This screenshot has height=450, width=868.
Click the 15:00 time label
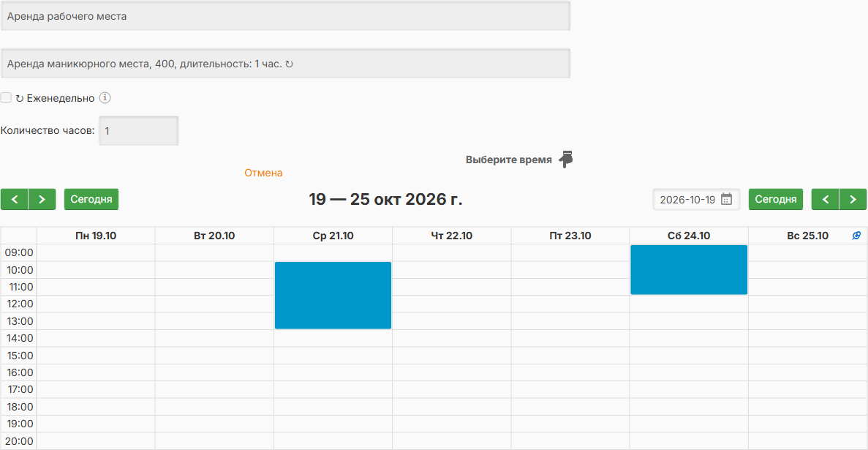tap(19, 355)
